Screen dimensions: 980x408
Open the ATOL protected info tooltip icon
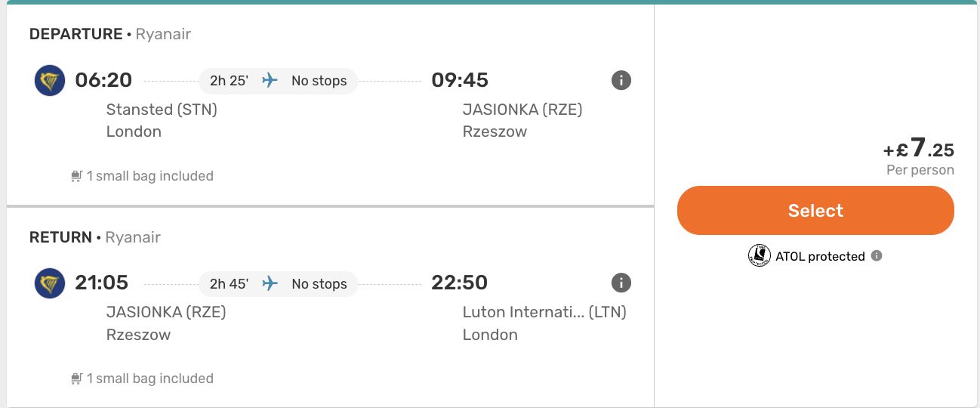877,256
